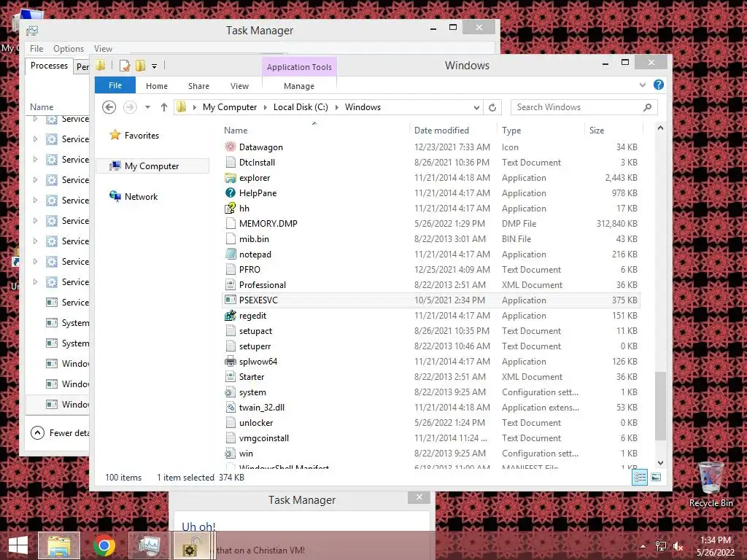The height and width of the screenshot is (560, 747).
Task: Select the twain_32.dll file icon
Action: point(231,407)
